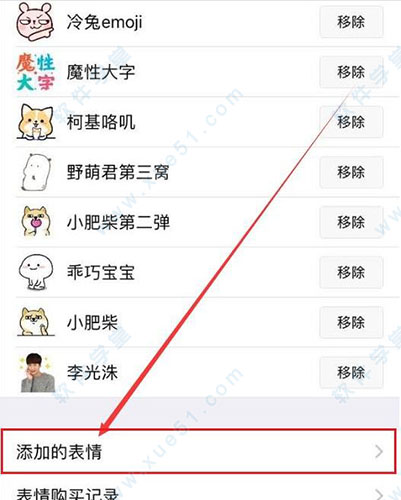Click 移除 next to 乖巧宝宝
The width and height of the screenshot is (401, 500).
[351, 272]
